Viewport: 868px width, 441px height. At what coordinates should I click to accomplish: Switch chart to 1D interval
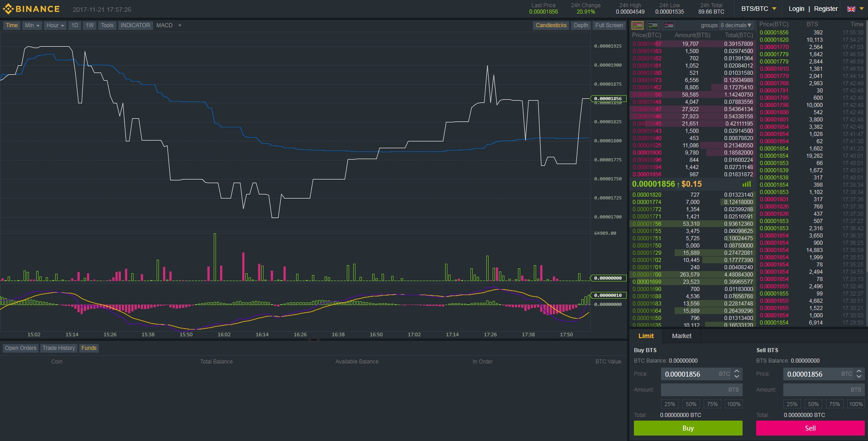(75, 25)
